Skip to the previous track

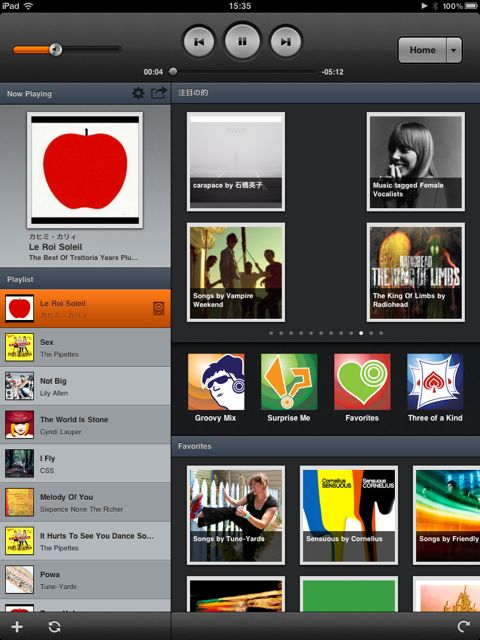pos(199,42)
